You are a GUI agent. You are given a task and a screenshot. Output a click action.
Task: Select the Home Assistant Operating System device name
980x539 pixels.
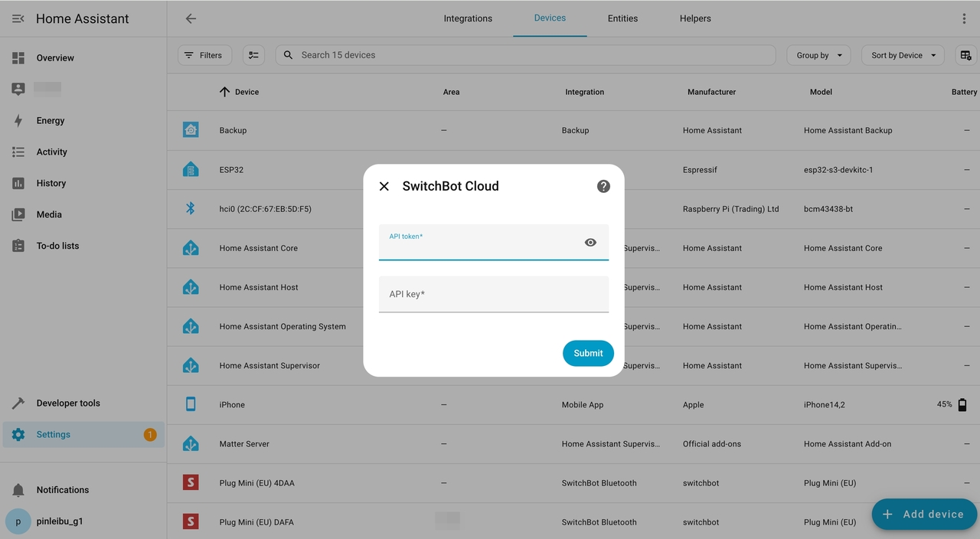283,326
